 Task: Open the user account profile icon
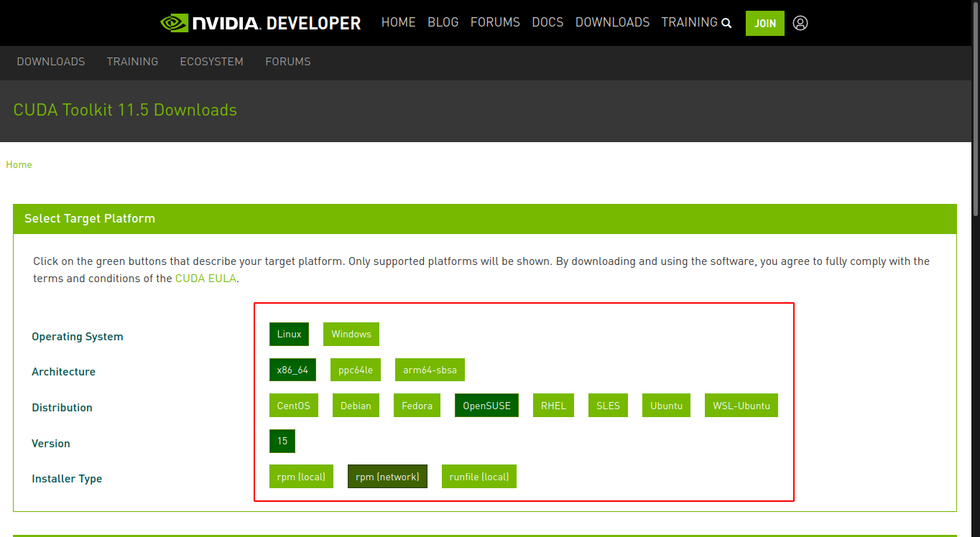800,23
